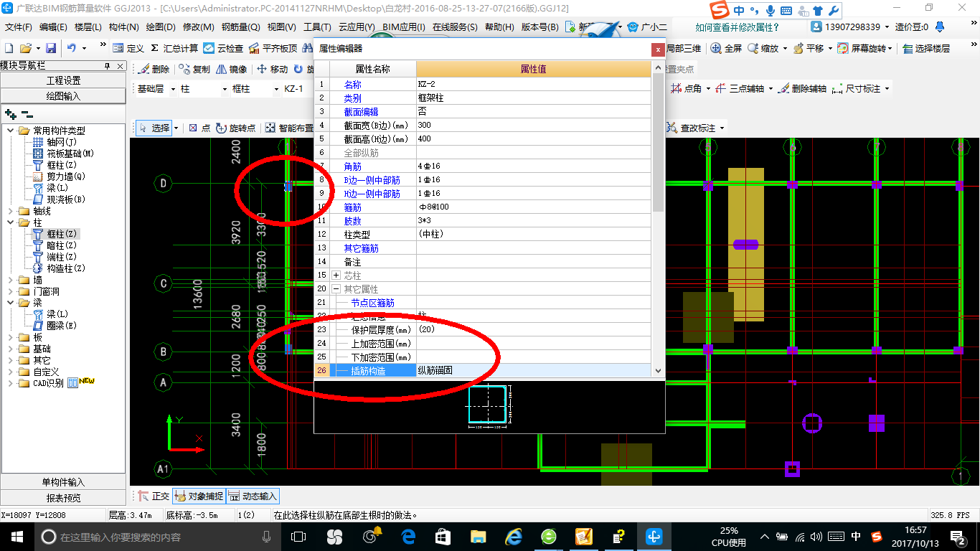Activate the 选择 selection tool
The width and height of the screenshot is (980, 551).
[154, 128]
